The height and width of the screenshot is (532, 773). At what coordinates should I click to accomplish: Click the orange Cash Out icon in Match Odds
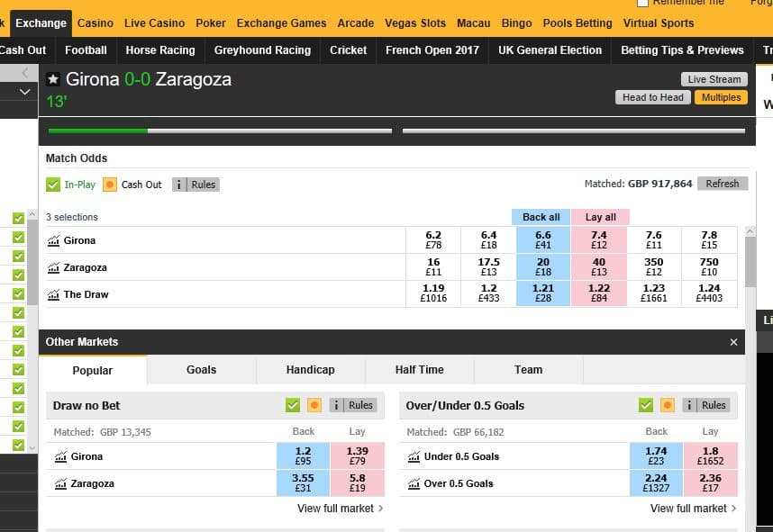[x=110, y=185]
